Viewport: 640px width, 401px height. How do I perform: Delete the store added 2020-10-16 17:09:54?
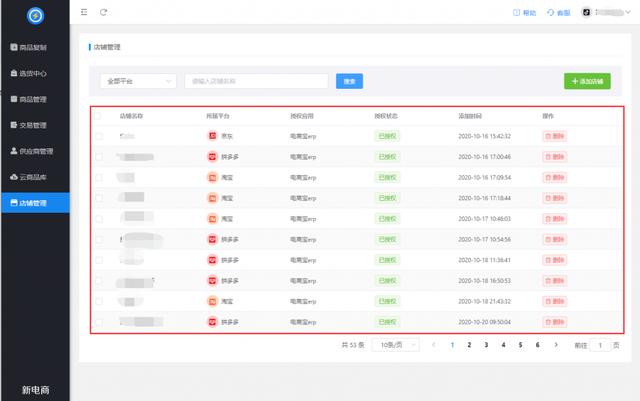point(555,177)
